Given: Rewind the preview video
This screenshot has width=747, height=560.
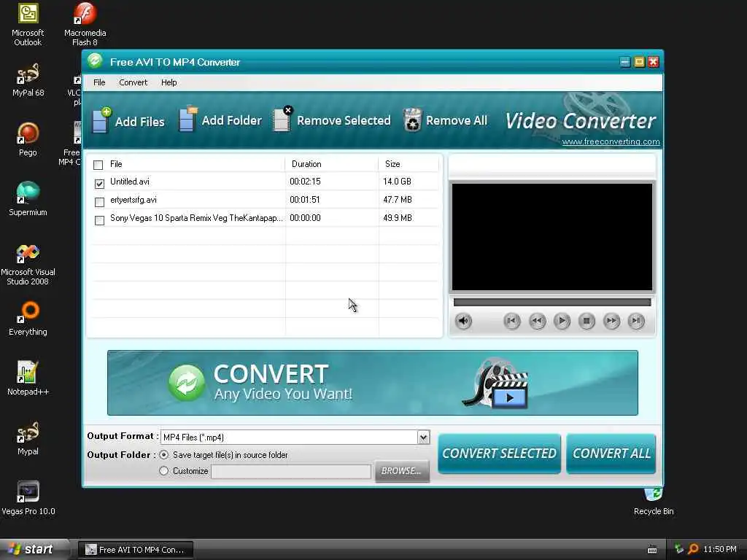Looking at the screenshot, I should coord(537,321).
